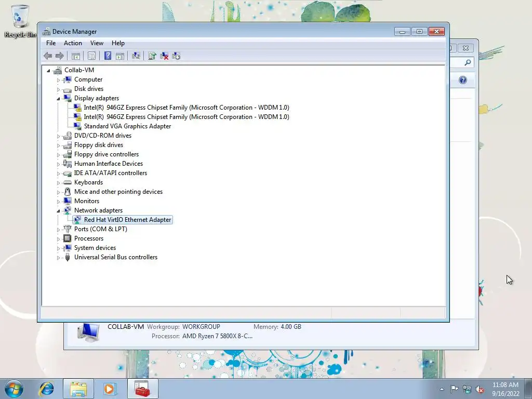Screen dimensions: 532x399
Task: Expand Universal Serial Bus controllers category
Action: (58, 258)
